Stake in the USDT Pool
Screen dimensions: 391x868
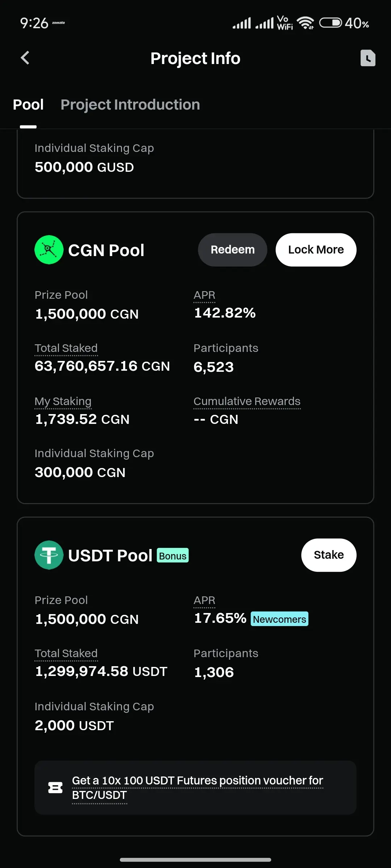pos(329,555)
